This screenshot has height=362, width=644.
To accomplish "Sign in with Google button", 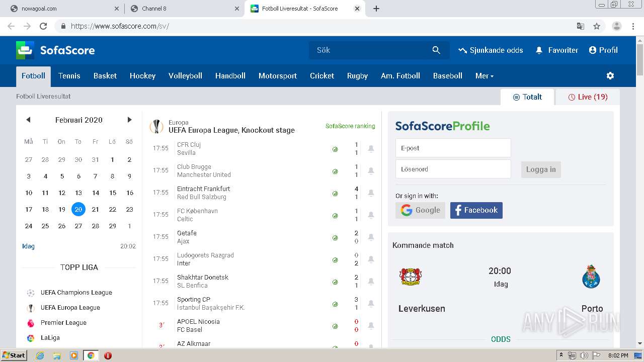I will [420, 210].
